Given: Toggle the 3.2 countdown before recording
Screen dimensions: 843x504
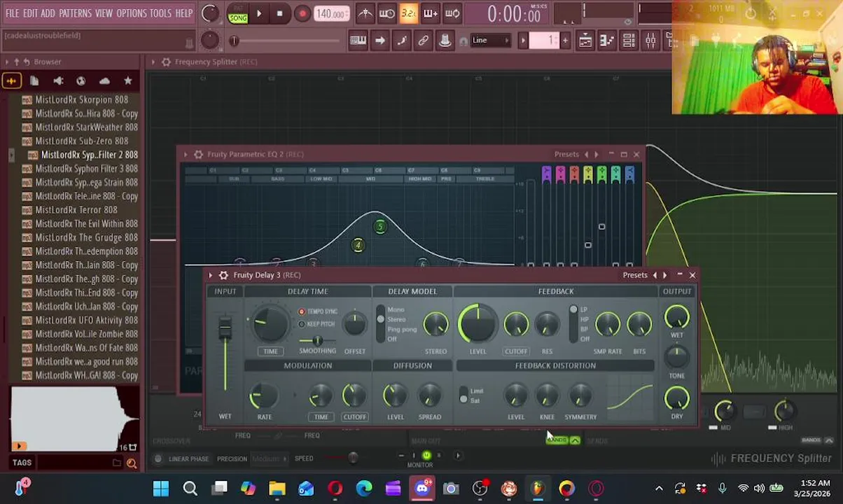Looking at the screenshot, I should pos(409,13).
